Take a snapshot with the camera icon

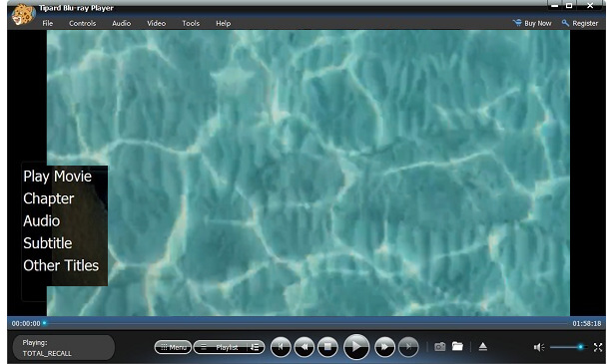pos(440,346)
